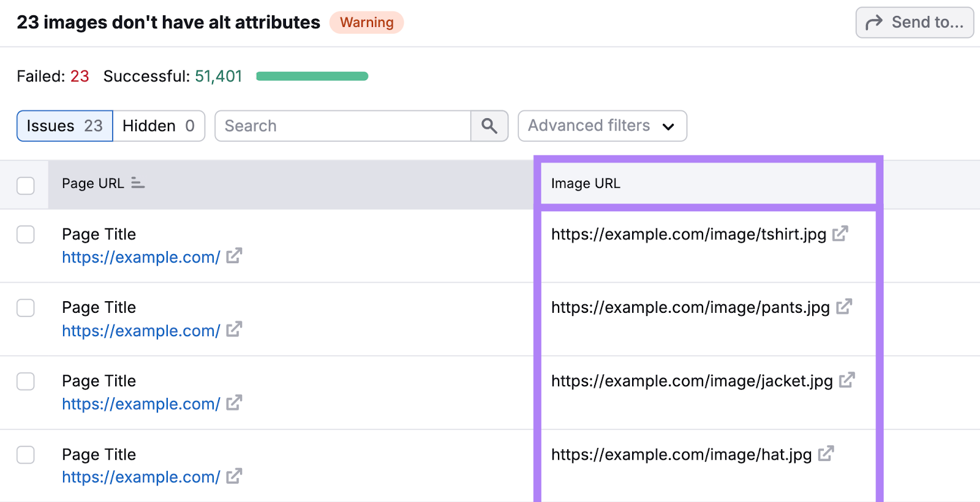
Task: Expand the Advanced filters dropdown
Action: tap(601, 126)
